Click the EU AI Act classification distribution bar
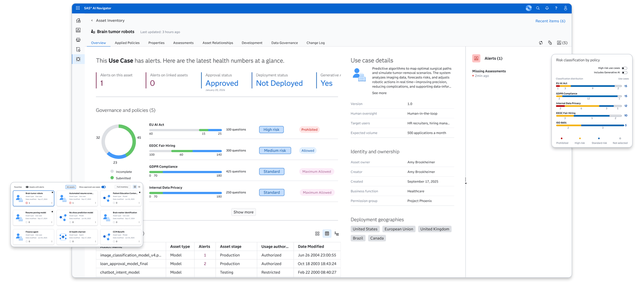 point(589,86)
